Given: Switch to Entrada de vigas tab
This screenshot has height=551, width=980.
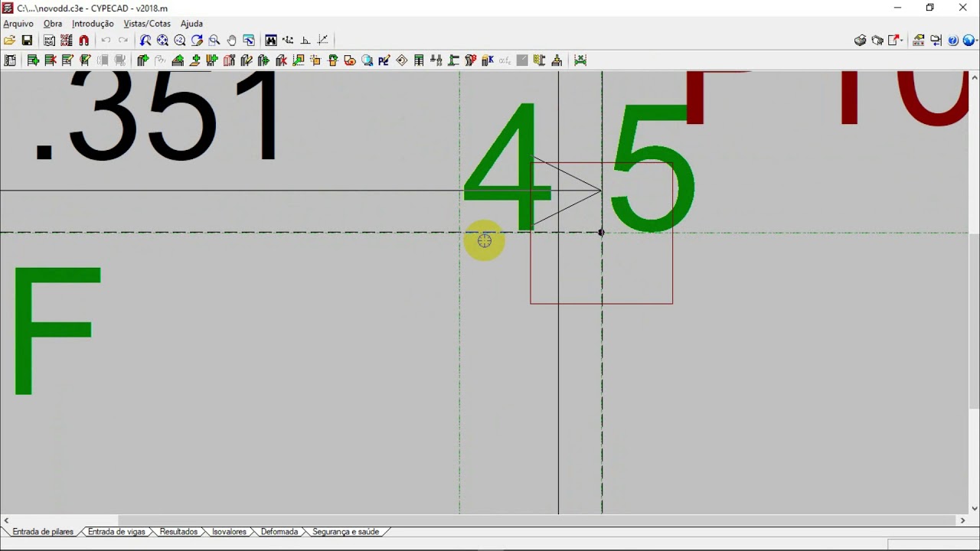Looking at the screenshot, I should coord(116,532).
